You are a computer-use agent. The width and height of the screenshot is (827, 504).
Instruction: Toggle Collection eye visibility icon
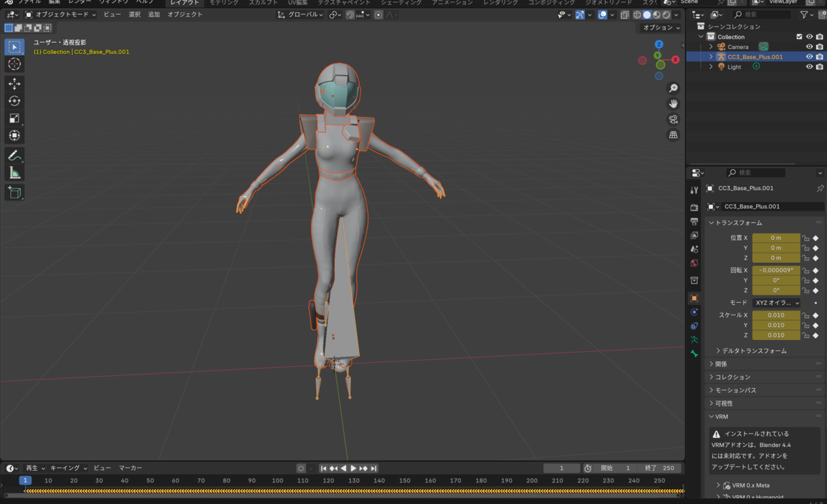[x=810, y=37]
